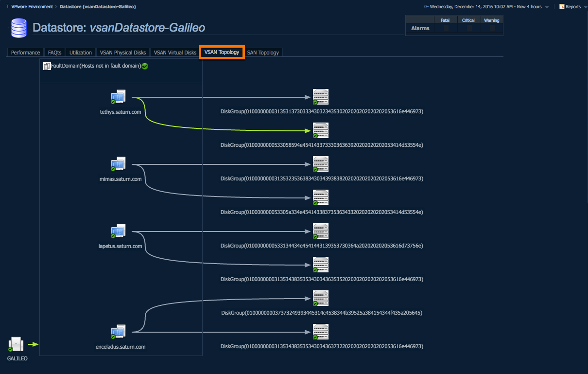Screen dimensions: 588x374
Task: Click enceladus.saturn.com's upper disk group icon
Action: coord(320,299)
